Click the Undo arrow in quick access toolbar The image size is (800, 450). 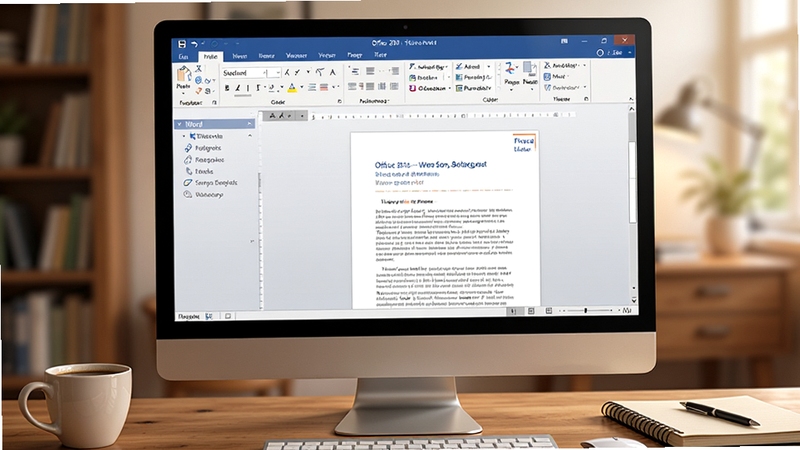pyautogui.click(x=194, y=44)
